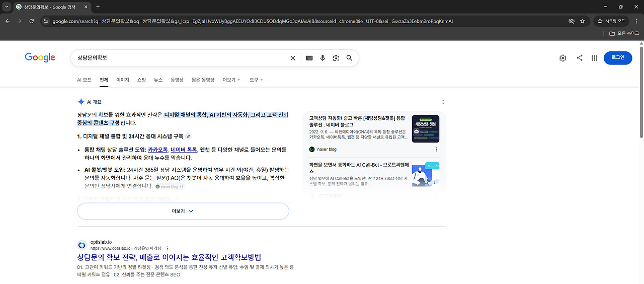Open the 카카오톡 link

click(x=158, y=150)
